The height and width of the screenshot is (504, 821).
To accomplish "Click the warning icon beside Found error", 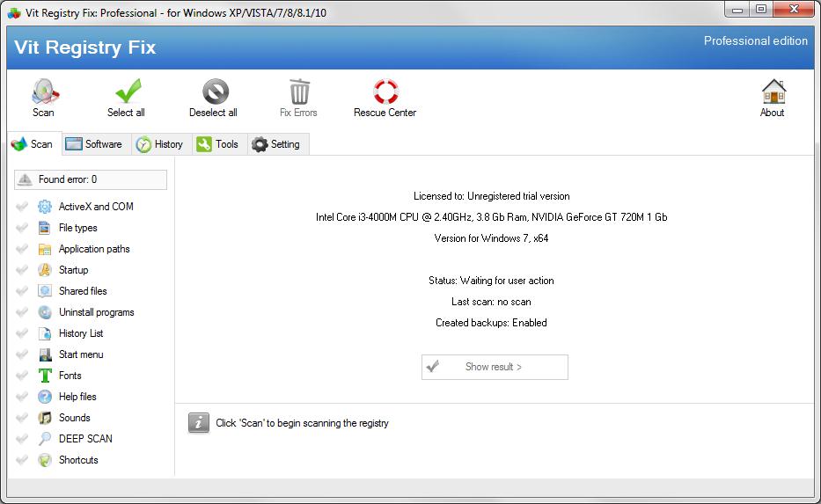I will tap(25, 179).
